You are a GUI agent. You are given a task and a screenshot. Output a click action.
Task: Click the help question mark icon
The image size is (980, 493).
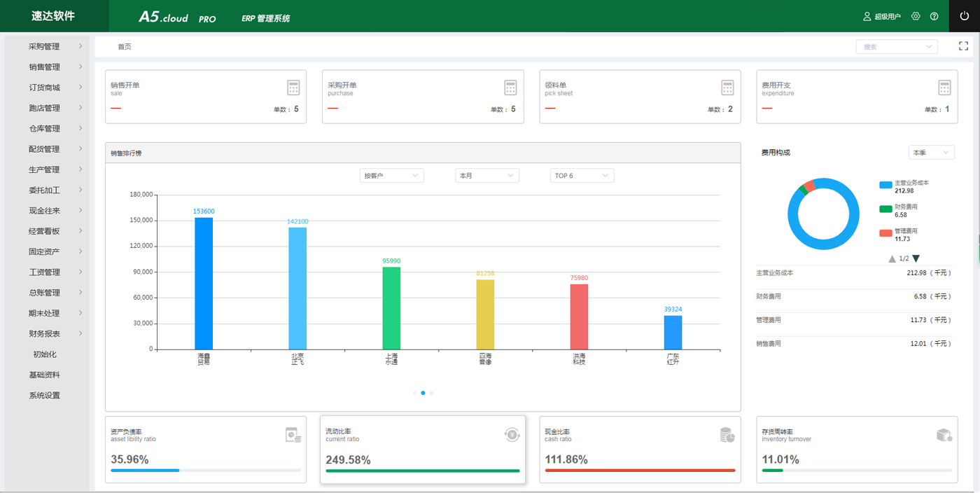934,16
